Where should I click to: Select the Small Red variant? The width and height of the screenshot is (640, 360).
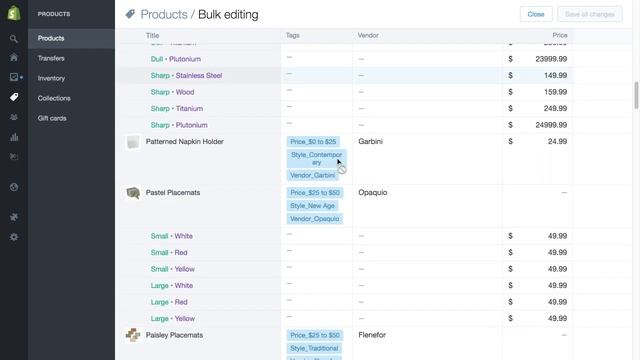click(x=169, y=253)
